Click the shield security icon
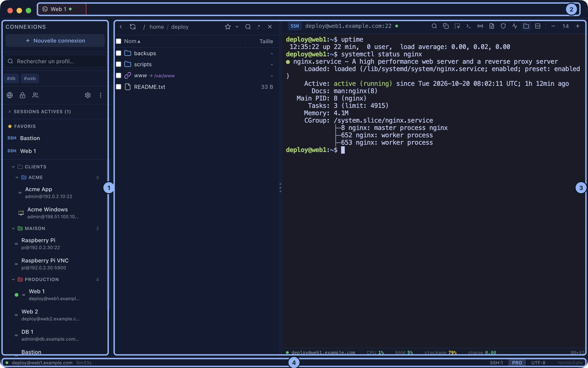 pos(503,26)
